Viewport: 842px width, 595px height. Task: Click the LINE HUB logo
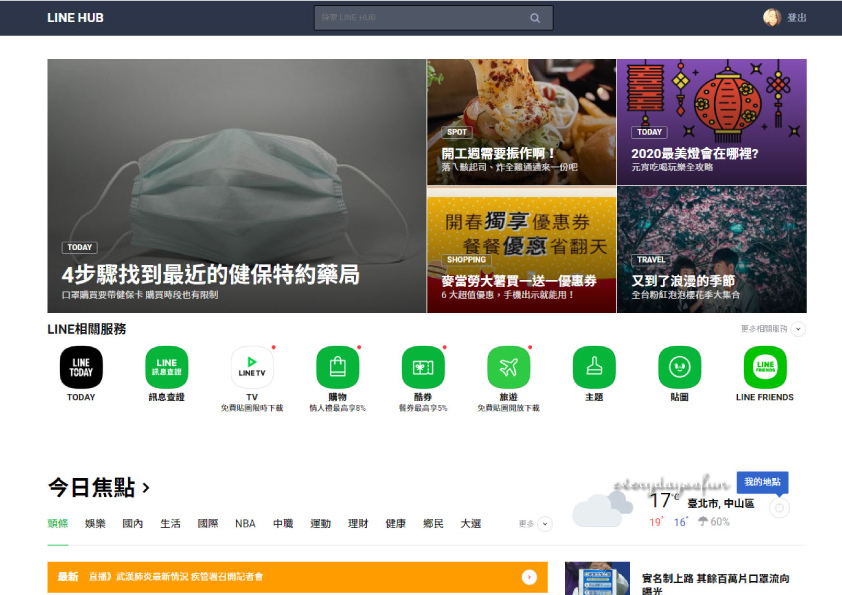tap(75, 18)
